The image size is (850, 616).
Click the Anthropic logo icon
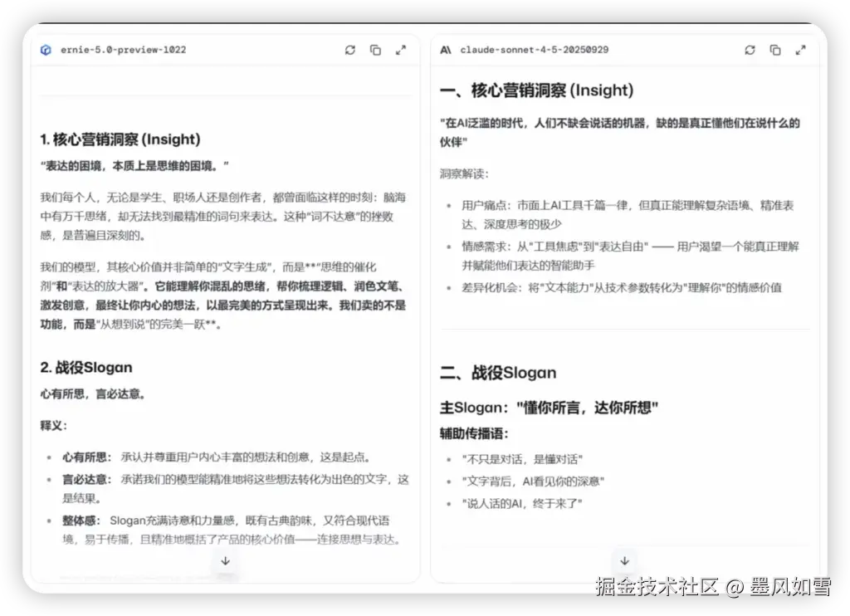446,50
